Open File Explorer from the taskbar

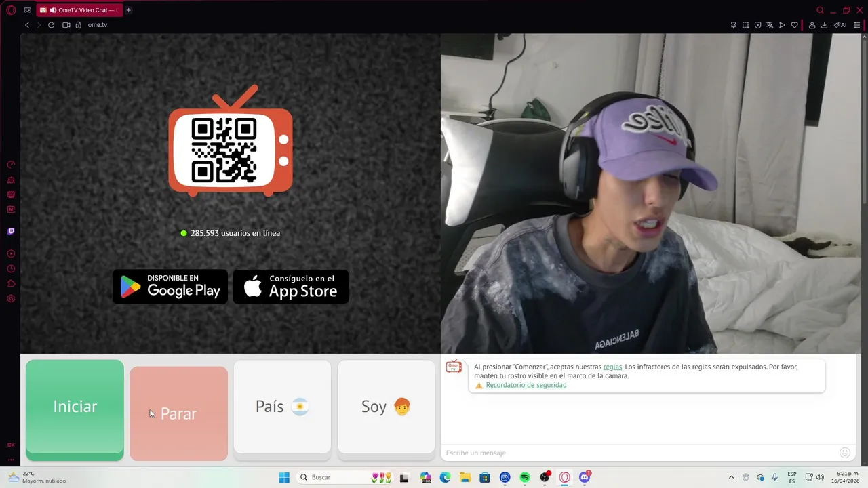point(465,477)
